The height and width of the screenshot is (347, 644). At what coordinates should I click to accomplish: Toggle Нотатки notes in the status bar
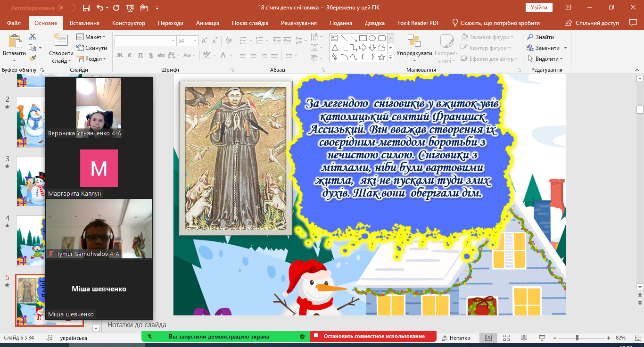(456, 338)
